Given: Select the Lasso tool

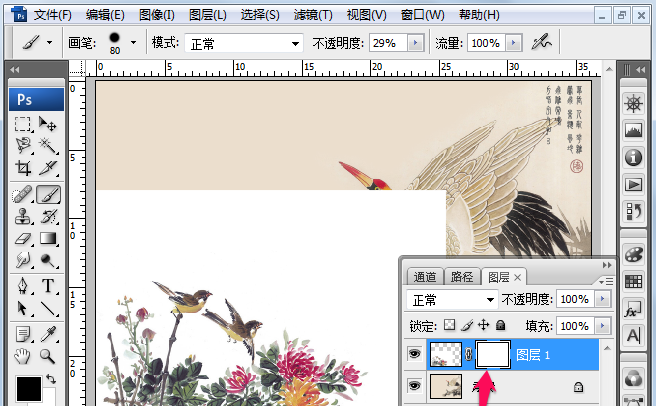Looking at the screenshot, I should tap(23, 145).
